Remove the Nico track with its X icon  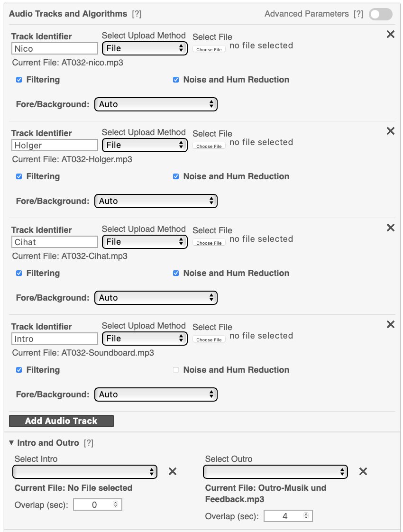pyautogui.click(x=391, y=34)
